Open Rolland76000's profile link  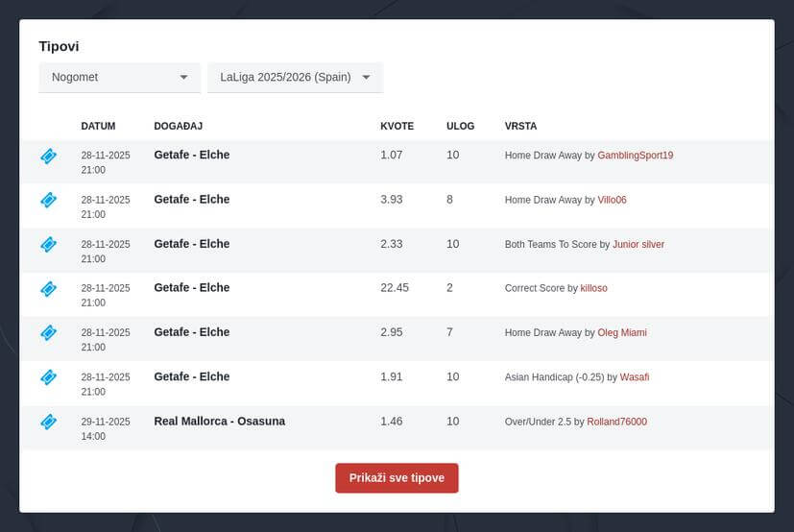pyautogui.click(x=616, y=422)
